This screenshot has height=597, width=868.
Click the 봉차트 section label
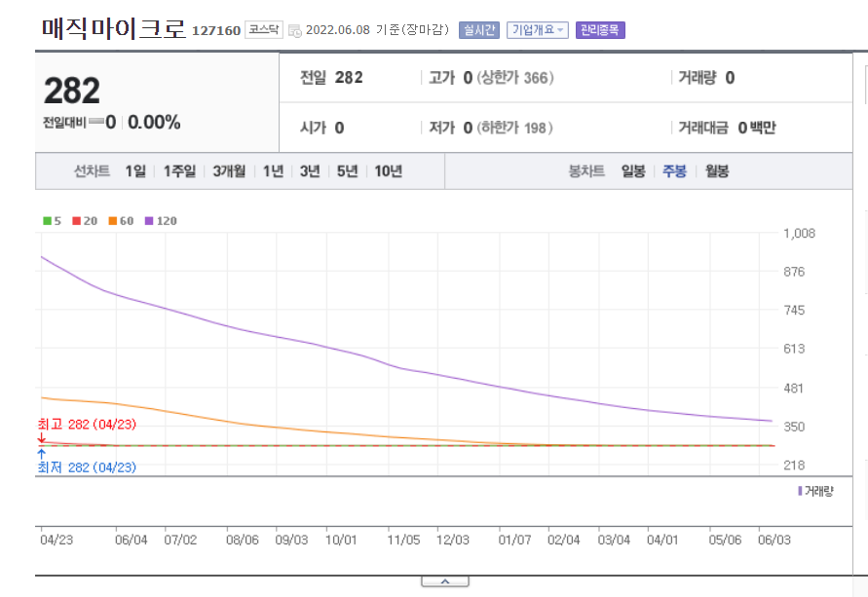586,171
